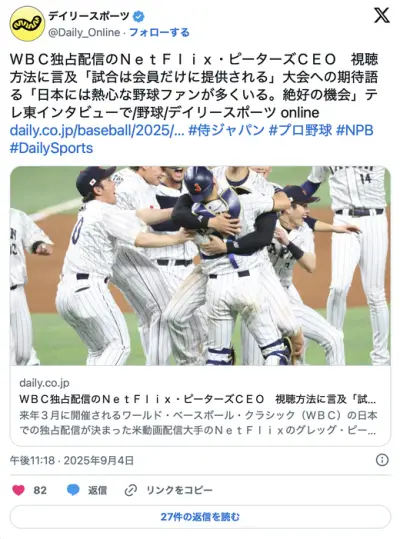This screenshot has height=539, width=400.
Task: Open the post info circle icon
Action: pyautogui.click(x=382, y=460)
